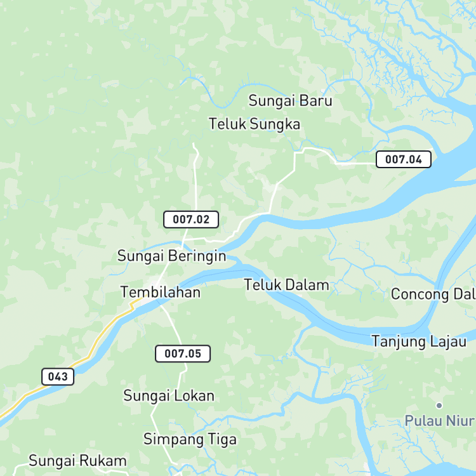Click the Pulau Niur point marker
This screenshot has width=476, height=476.
pyautogui.click(x=439, y=406)
